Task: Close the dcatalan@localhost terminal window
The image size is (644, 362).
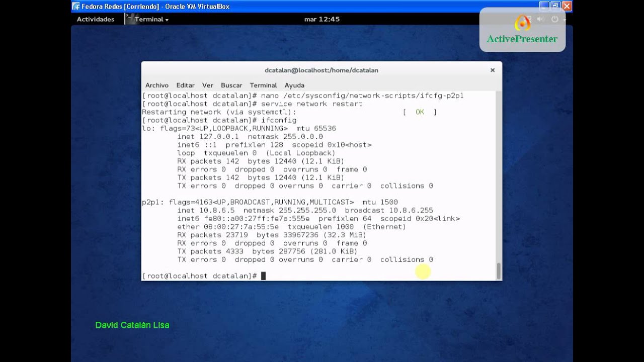Action: (493, 70)
